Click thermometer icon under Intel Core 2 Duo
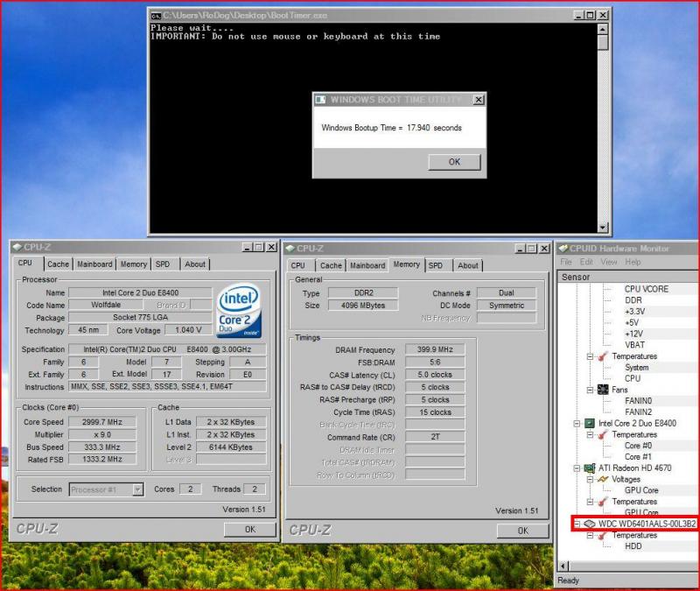Screen dimensions: 700x591 click(x=603, y=434)
